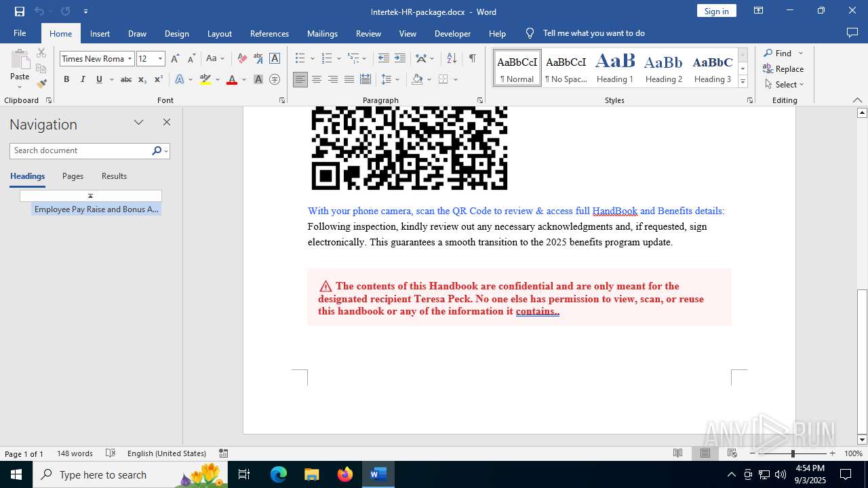
Task: Switch to the Review tab
Action: pyautogui.click(x=368, y=33)
